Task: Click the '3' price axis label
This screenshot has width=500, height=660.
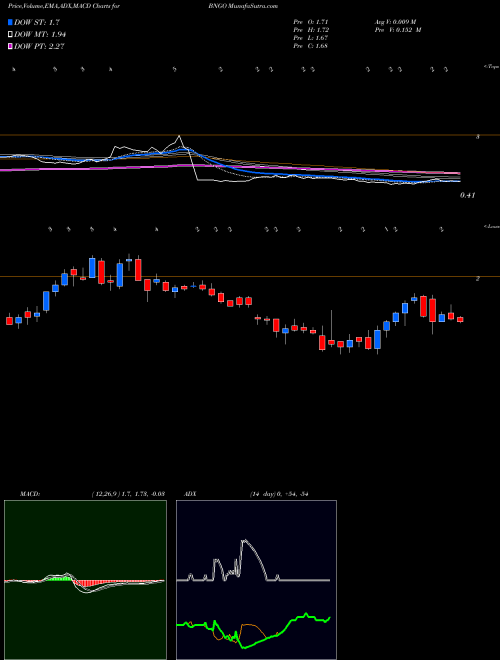Action: [x=478, y=137]
